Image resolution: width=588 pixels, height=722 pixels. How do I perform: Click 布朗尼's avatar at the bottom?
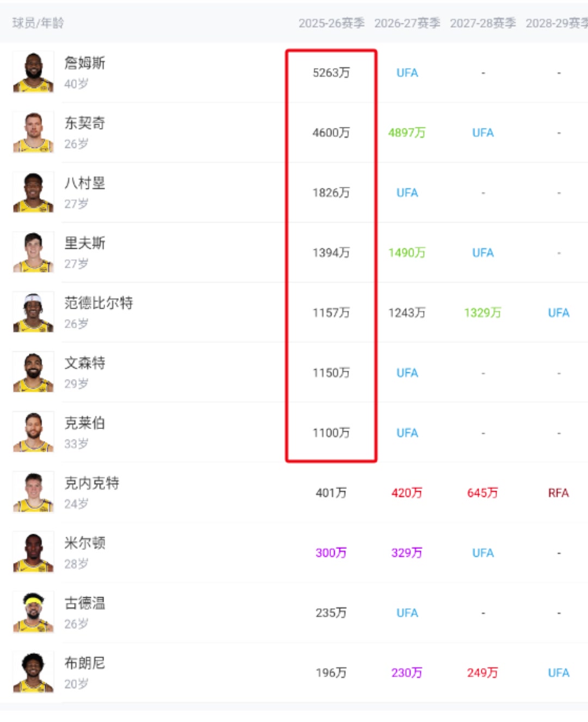tap(33, 671)
